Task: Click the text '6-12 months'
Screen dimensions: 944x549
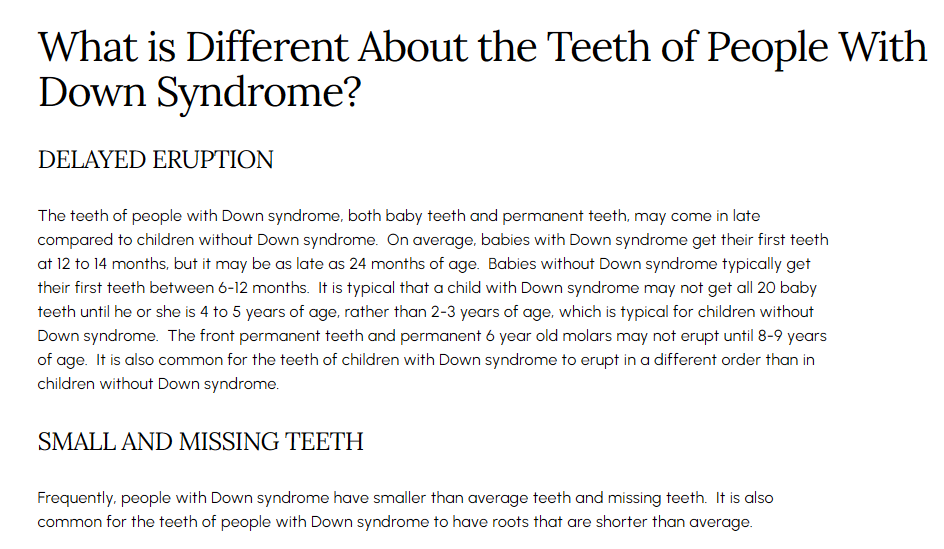Action: coord(262,288)
